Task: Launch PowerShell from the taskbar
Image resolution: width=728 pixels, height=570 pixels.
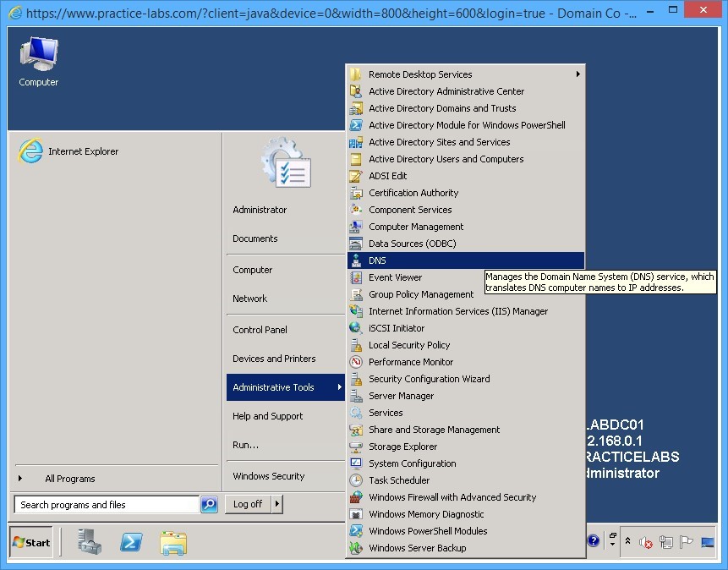Action: [x=132, y=542]
